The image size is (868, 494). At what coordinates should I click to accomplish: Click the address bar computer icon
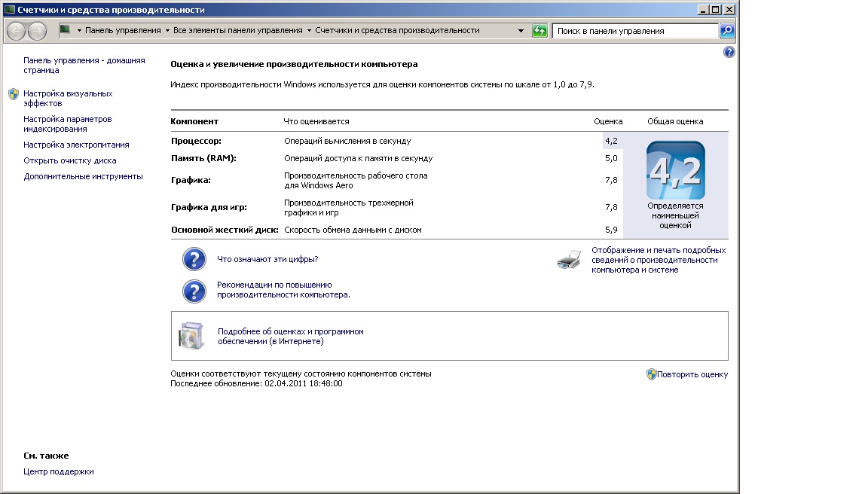coord(65,30)
